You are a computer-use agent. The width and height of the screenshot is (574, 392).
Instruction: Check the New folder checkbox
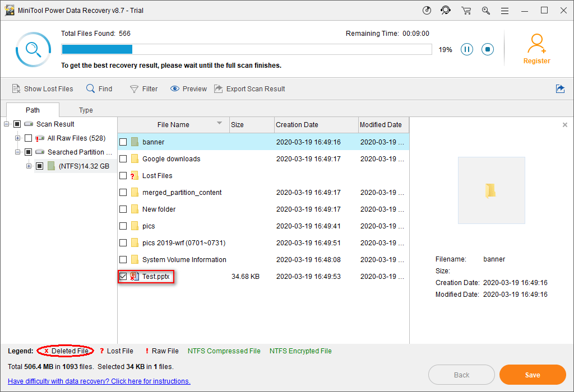click(x=123, y=209)
